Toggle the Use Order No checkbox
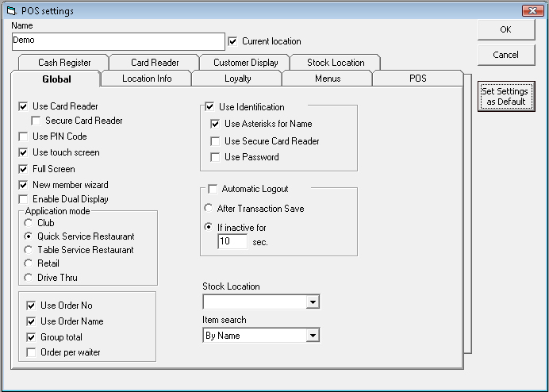The image size is (549, 392). [31, 306]
